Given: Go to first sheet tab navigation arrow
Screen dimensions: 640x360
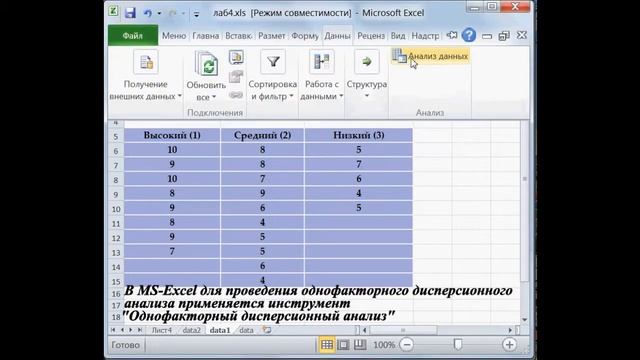Looking at the screenshot, I should coord(113,330).
